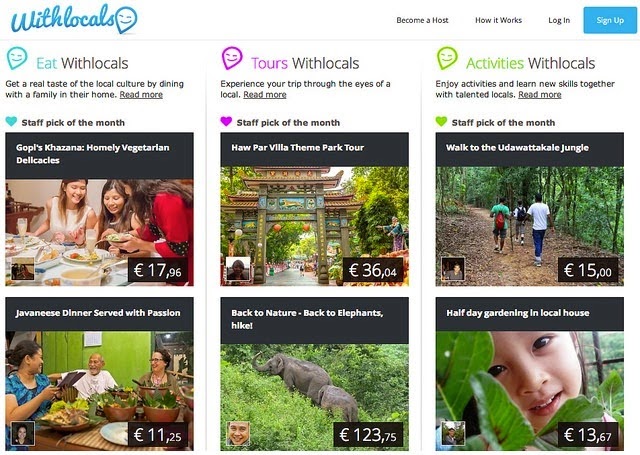
Task: Open Become a Host page
Action: (422, 20)
